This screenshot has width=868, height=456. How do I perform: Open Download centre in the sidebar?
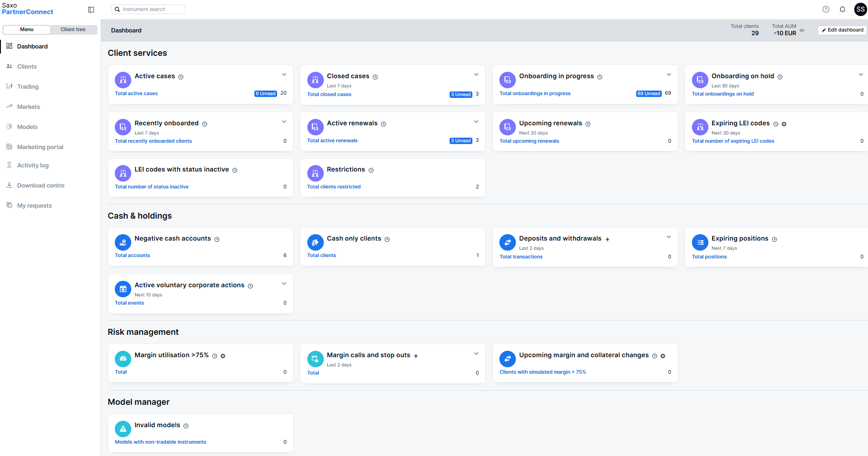pyautogui.click(x=41, y=186)
